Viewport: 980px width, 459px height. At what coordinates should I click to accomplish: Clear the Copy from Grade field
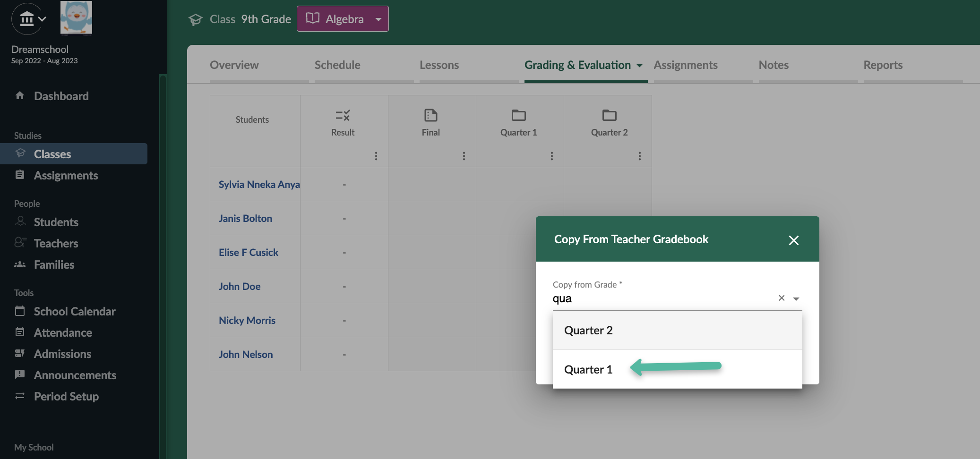coord(782,298)
